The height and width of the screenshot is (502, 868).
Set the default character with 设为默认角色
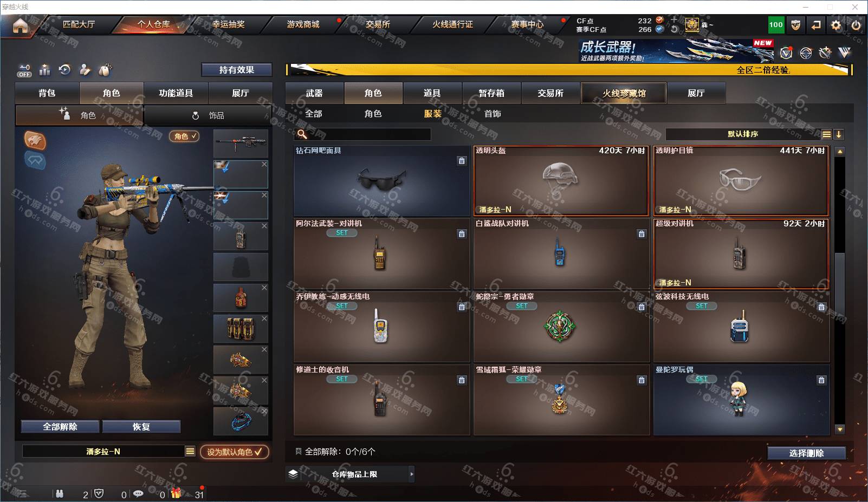pyautogui.click(x=234, y=452)
